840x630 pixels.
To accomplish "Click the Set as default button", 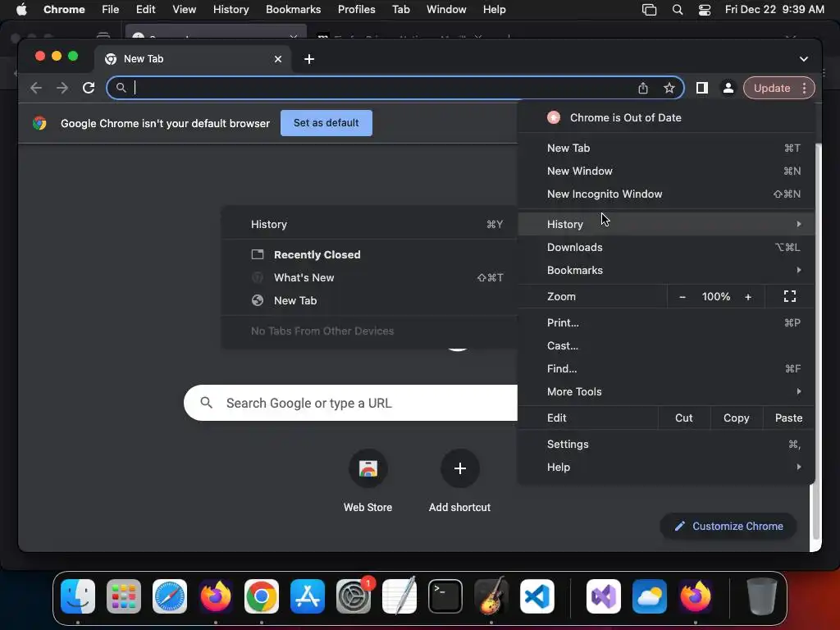I will click(326, 123).
